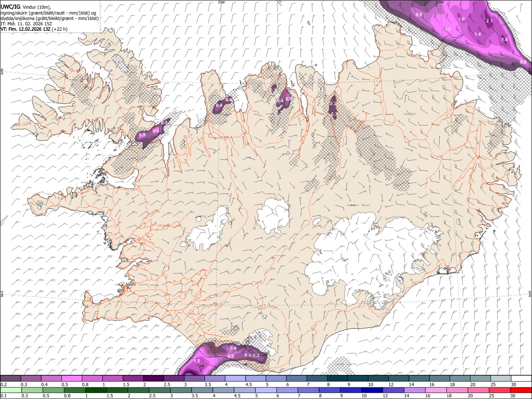The height and width of the screenshot is (399, 532).
Task: Click the 1.6 snowfall value in the northeast
Action: (x=505, y=40)
